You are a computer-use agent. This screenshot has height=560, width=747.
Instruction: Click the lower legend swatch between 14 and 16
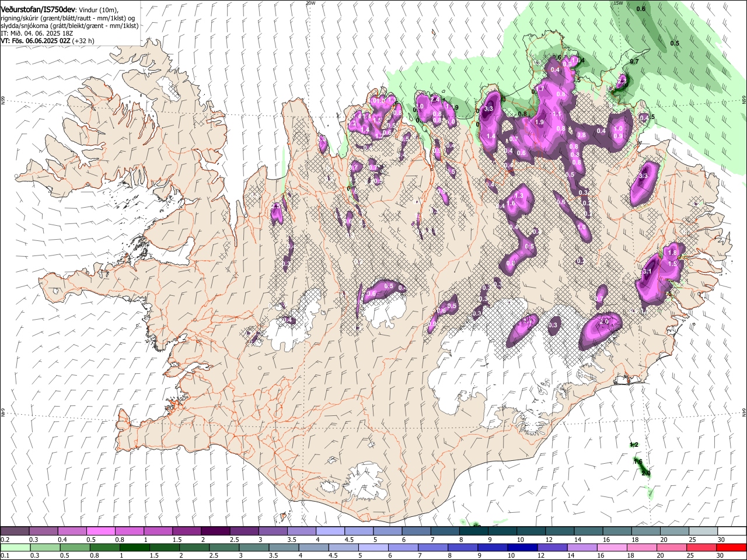tap(582, 547)
